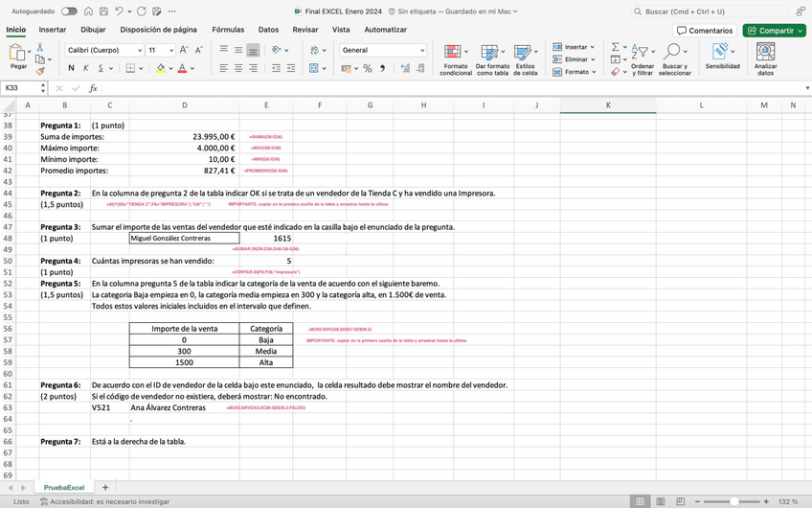
Task: Click the save icon in title bar
Action: pos(102,12)
